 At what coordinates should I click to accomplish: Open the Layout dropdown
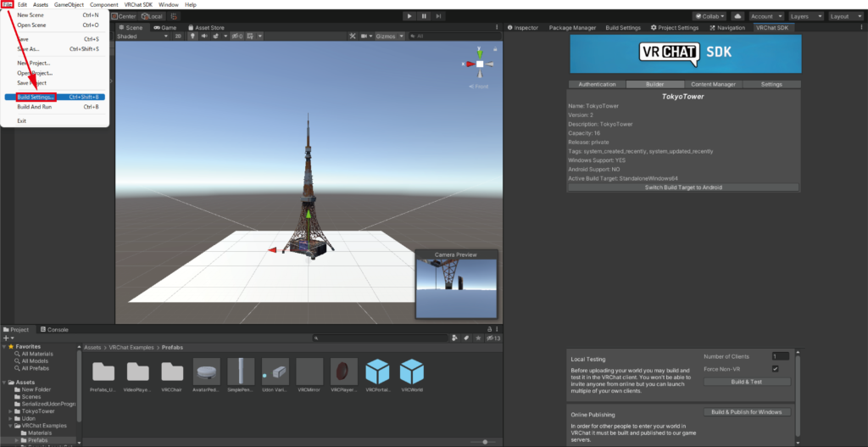coord(846,16)
